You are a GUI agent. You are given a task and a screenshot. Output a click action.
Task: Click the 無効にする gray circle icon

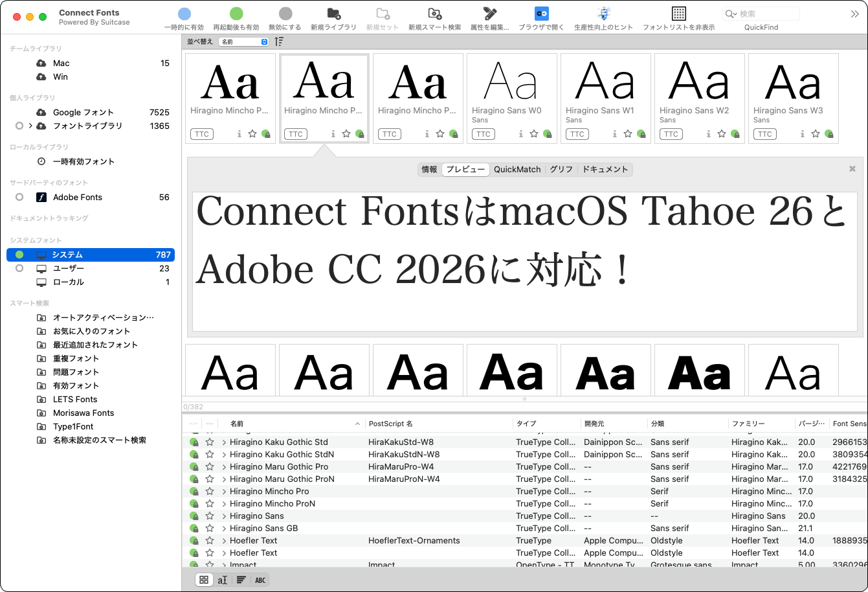point(285,14)
